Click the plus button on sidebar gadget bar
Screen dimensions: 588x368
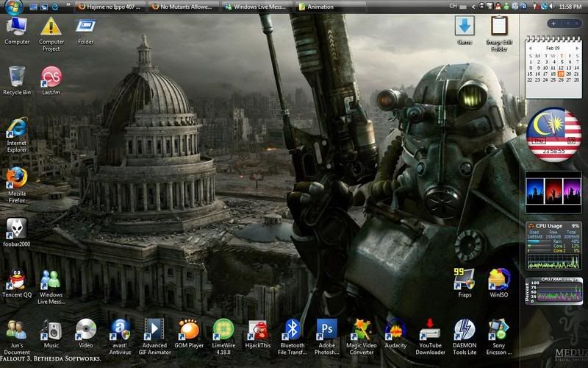[553, 24]
